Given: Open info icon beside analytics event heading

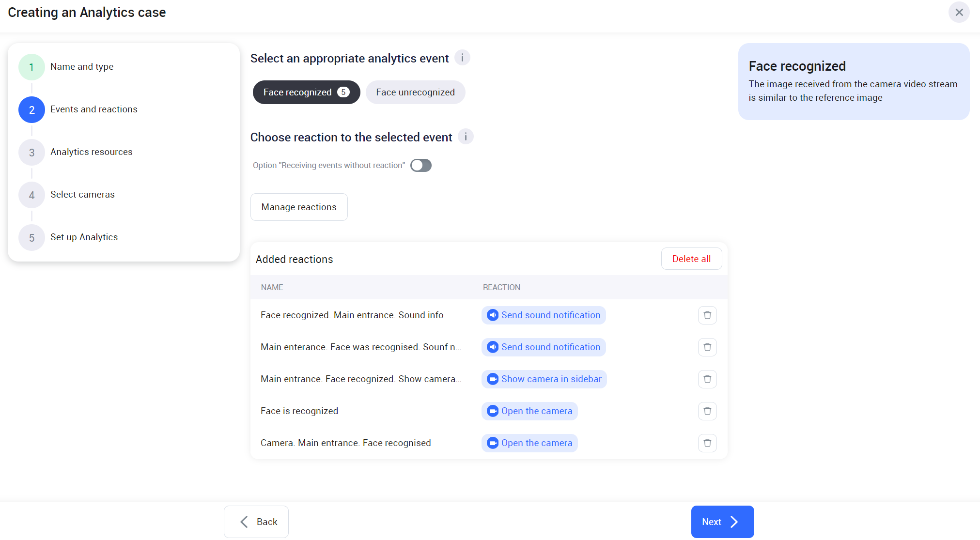Looking at the screenshot, I should 462,58.
